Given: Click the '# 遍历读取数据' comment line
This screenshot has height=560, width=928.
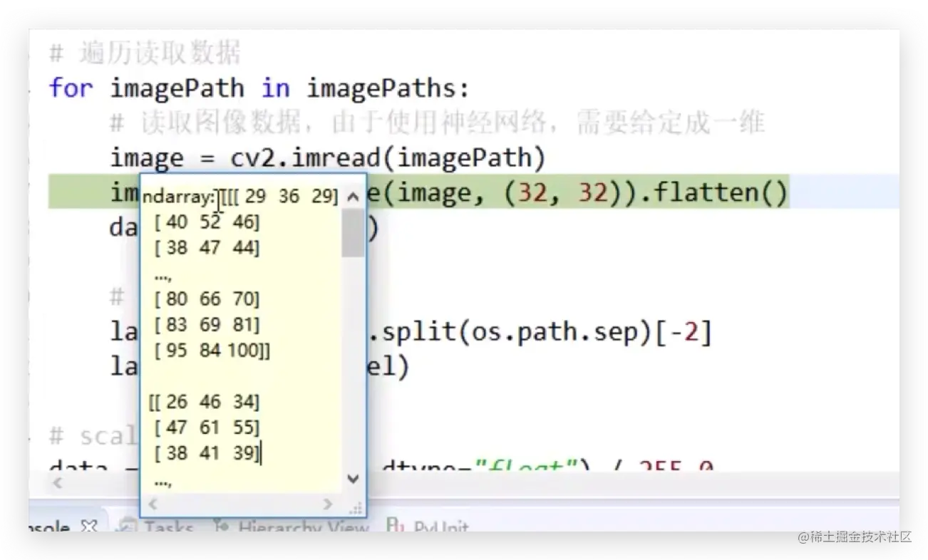Looking at the screenshot, I should tap(145, 54).
